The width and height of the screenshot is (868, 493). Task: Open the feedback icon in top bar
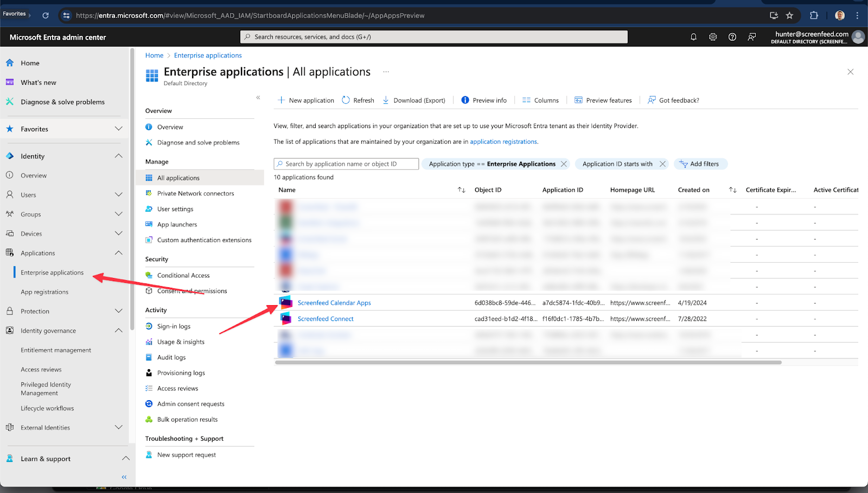tap(752, 37)
